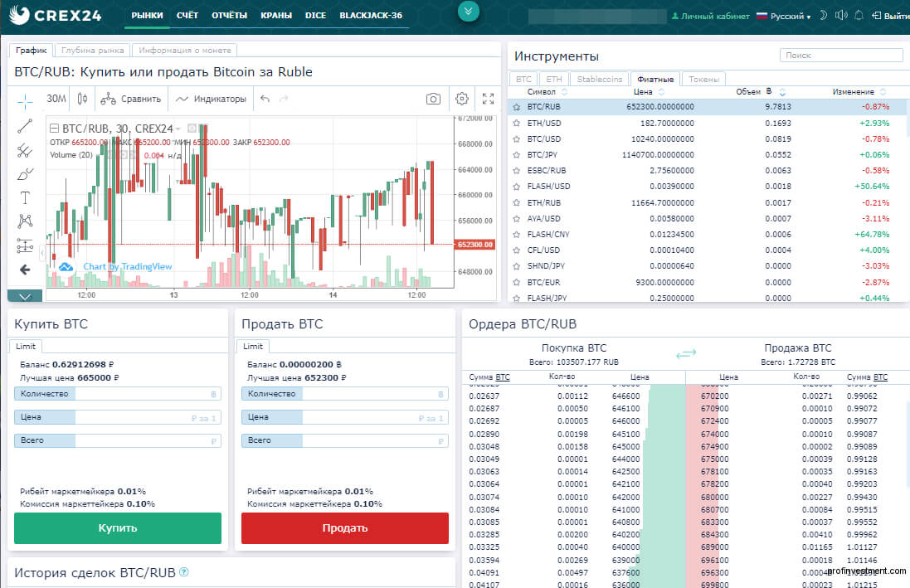Open the ОТЧЁТЫ menu
The width and height of the screenshot is (910, 588).
(x=229, y=16)
